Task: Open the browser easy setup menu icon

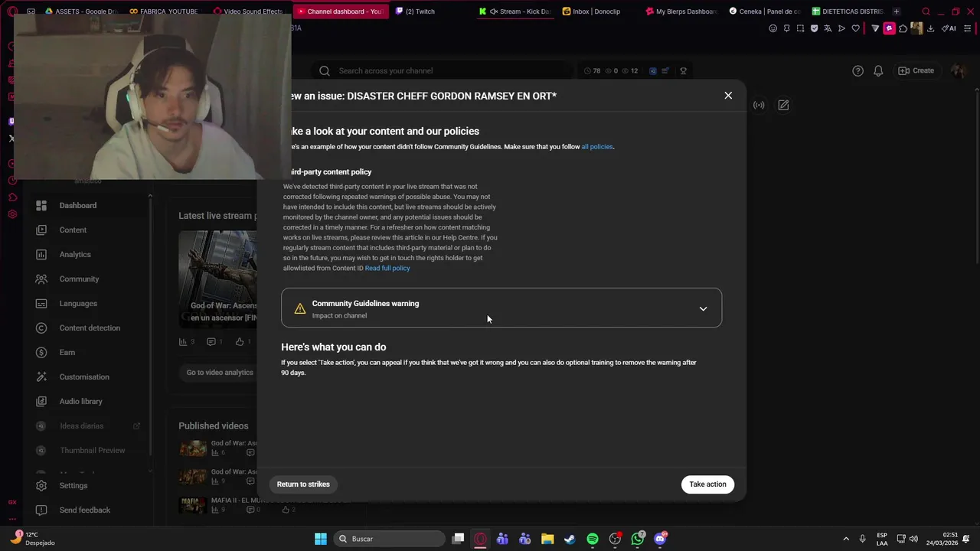Action: pos(968,28)
